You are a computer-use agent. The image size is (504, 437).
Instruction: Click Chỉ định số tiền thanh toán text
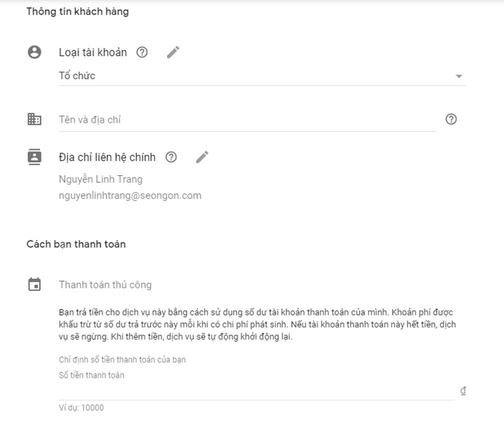122,360
